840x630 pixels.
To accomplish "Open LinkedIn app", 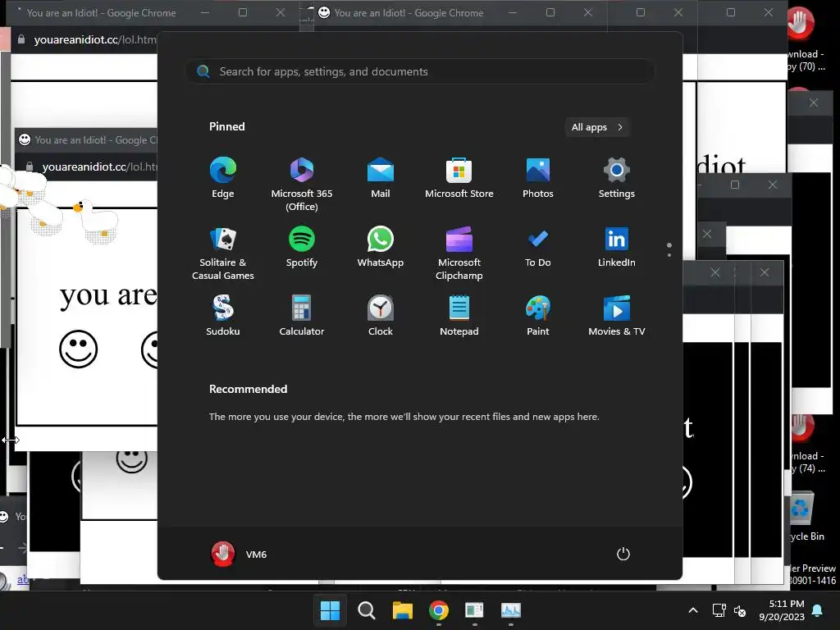I will [617, 247].
